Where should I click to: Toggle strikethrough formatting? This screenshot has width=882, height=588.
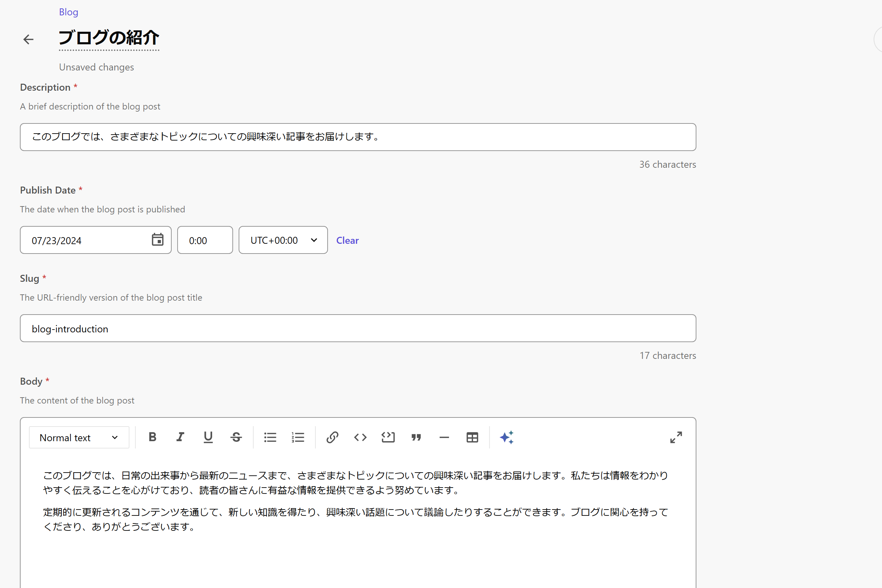236,437
